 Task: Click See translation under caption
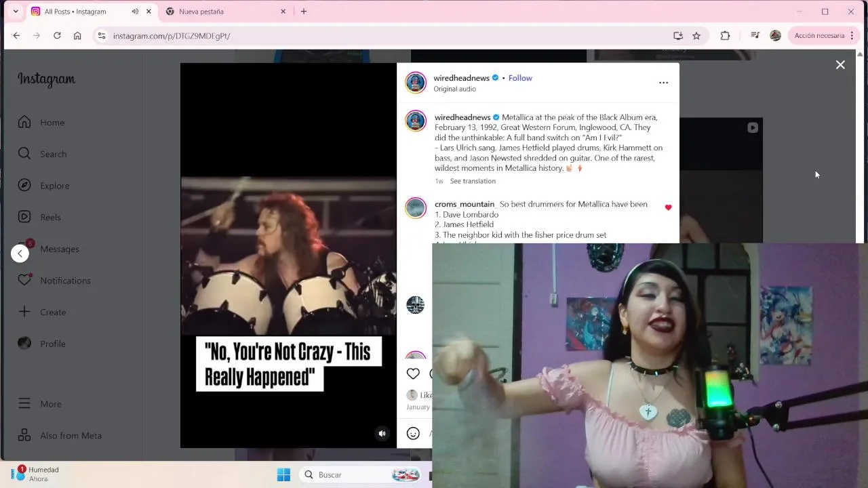pos(473,181)
